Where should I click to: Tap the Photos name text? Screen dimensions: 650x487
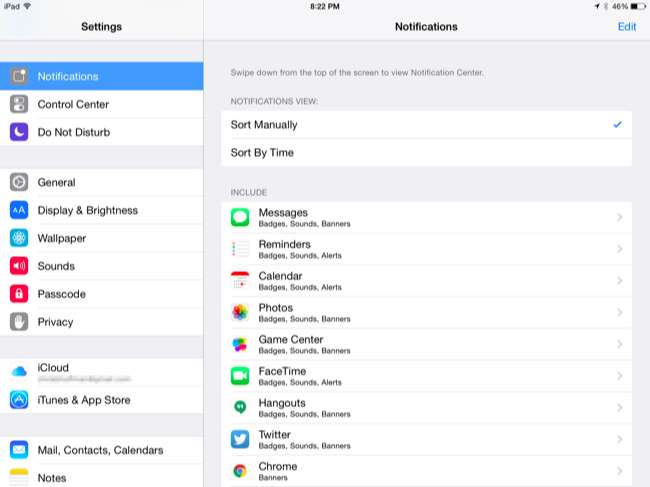tap(276, 308)
